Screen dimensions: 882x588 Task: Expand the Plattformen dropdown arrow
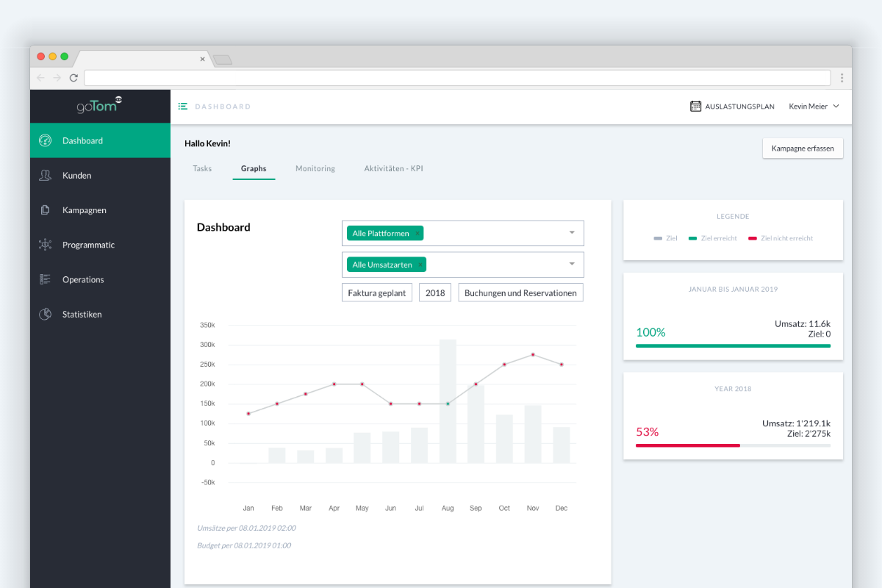click(572, 233)
